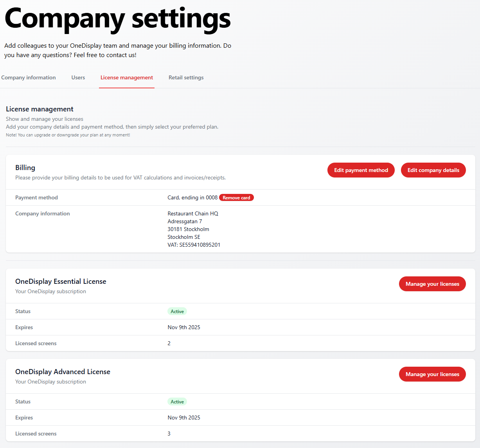This screenshot has width=480, height=448.
Task: Click the Company settings page title
Action: (x=117, y=18)
